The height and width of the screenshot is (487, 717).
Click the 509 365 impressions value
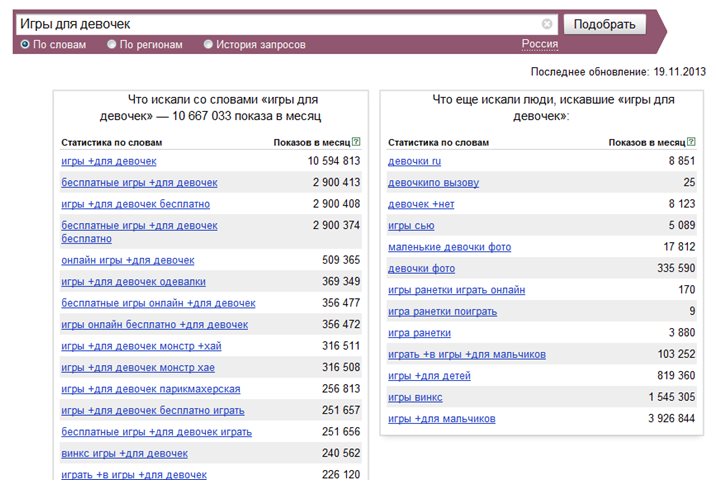tap(341, 260)
